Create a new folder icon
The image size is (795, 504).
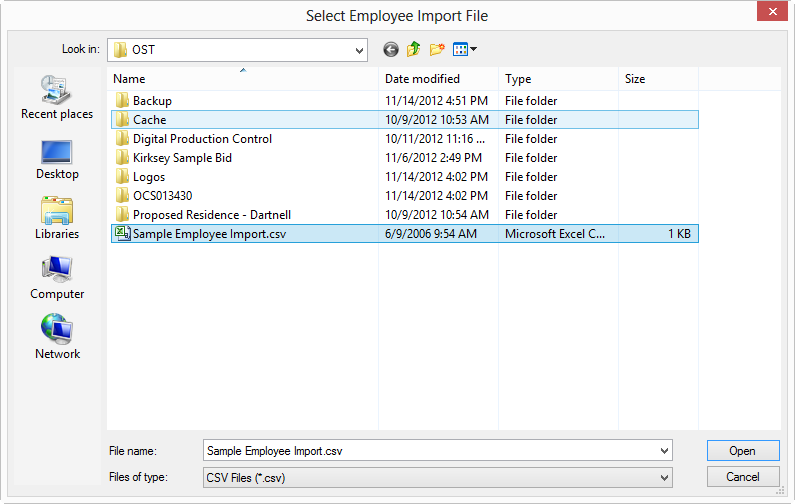(x=437, y=49)
